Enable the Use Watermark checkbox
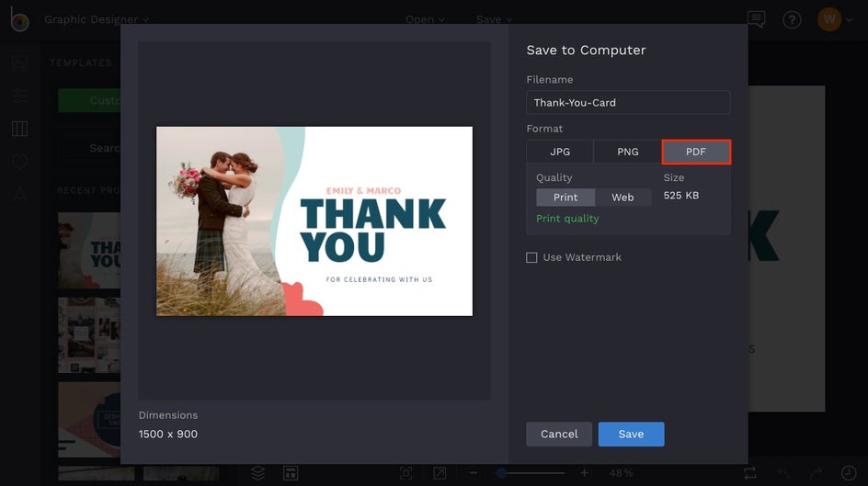 click(531, 257)
